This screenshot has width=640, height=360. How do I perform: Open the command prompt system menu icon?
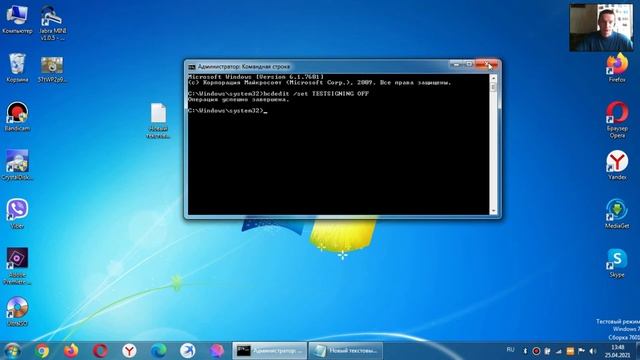pyautogui.click(x=191, y=67)
